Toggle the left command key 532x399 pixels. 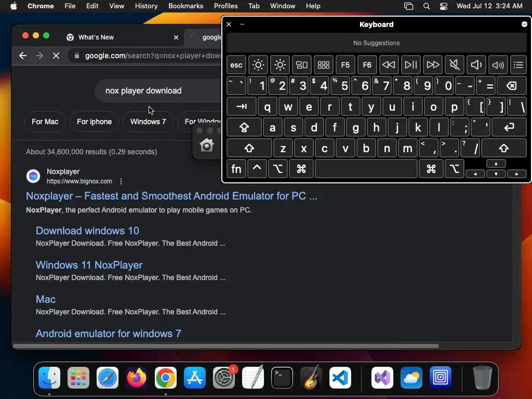[x=301, y=169]
